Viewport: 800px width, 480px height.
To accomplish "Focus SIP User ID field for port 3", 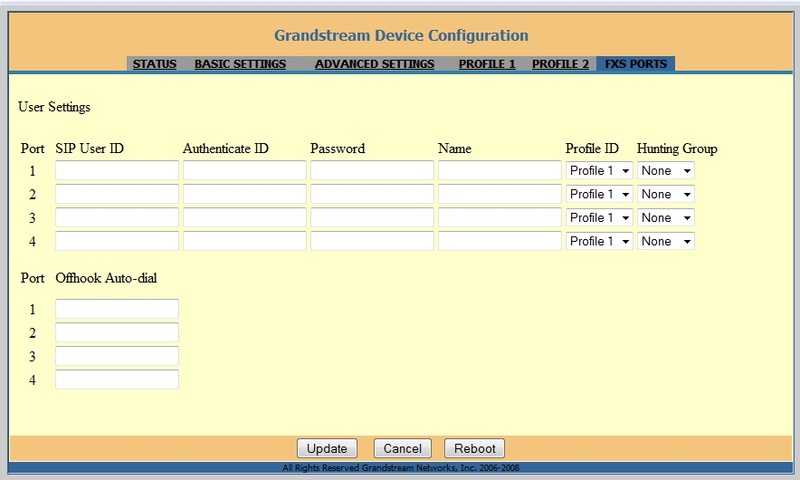I will (117, 217).
